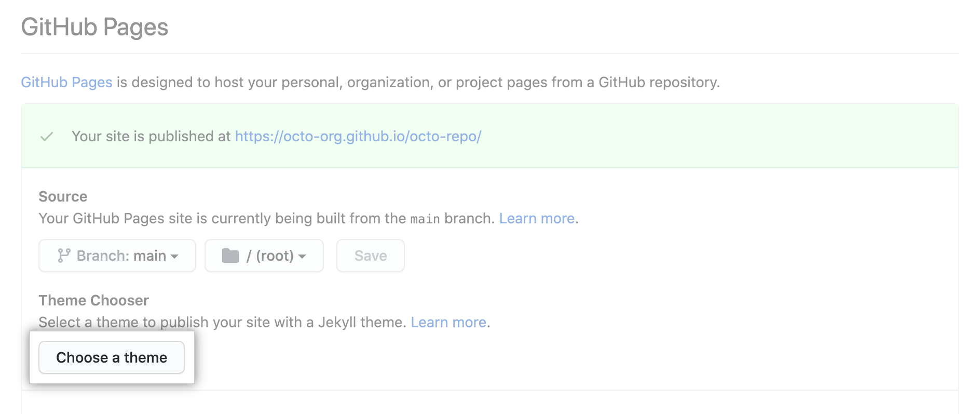Click the Source subsection heading
Image resolution: width=980 pixels, height=414 pixels.
click(63, 196)
